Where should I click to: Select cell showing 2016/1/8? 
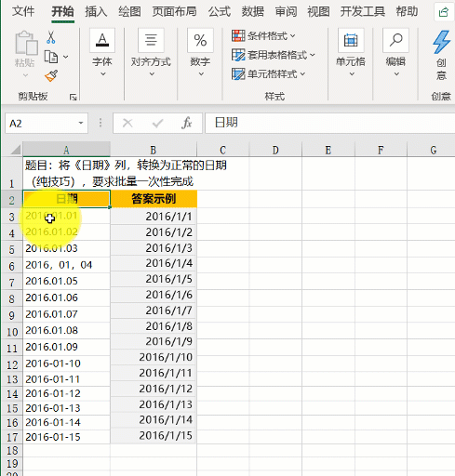(x=154, y=326)
